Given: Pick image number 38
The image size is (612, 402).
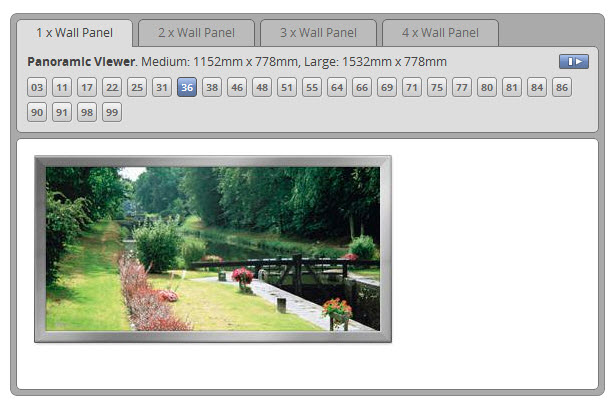Looking at the screenshot, I should [x=212, y=88].
